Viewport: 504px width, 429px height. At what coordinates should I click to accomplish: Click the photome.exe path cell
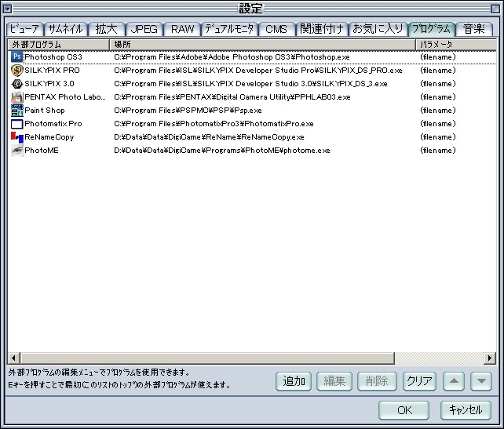(222, 151)
